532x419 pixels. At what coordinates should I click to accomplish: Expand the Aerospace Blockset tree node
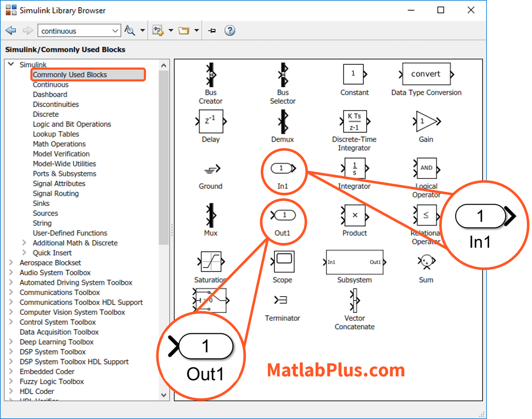(11, 262)
